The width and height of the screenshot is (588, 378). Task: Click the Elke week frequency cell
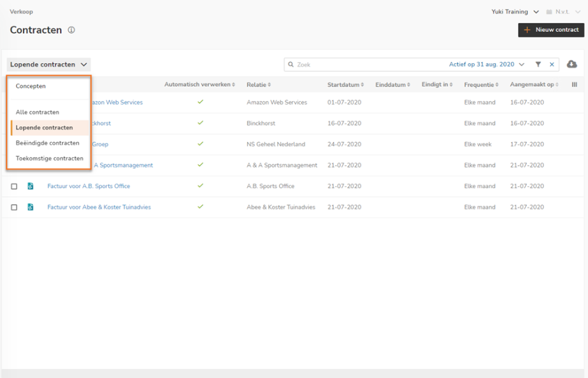[x=478, y=144]
